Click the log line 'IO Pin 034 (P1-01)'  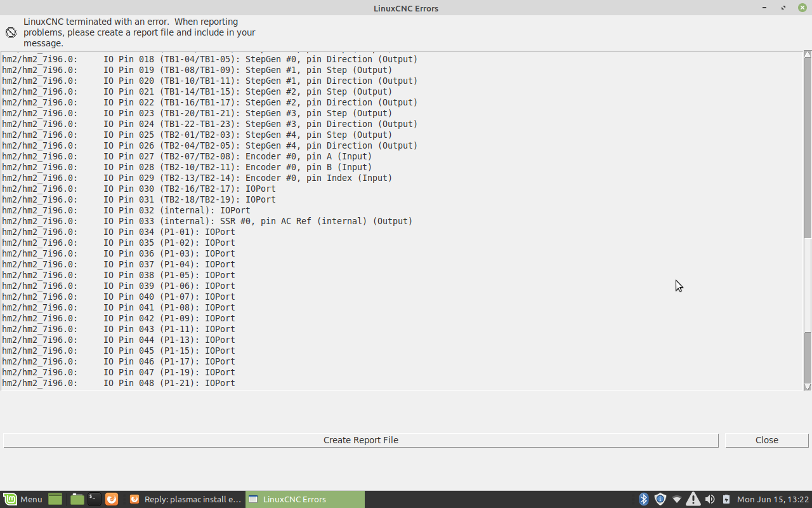click(119, 232)
